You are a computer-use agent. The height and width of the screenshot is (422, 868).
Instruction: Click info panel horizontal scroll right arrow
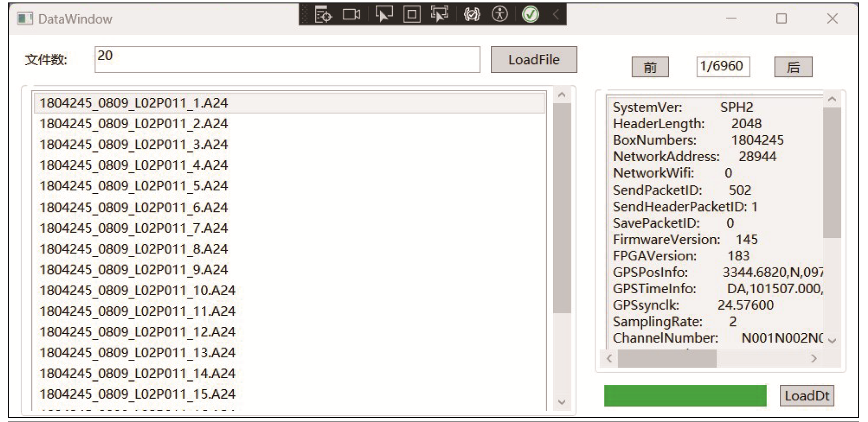(814, 359)
